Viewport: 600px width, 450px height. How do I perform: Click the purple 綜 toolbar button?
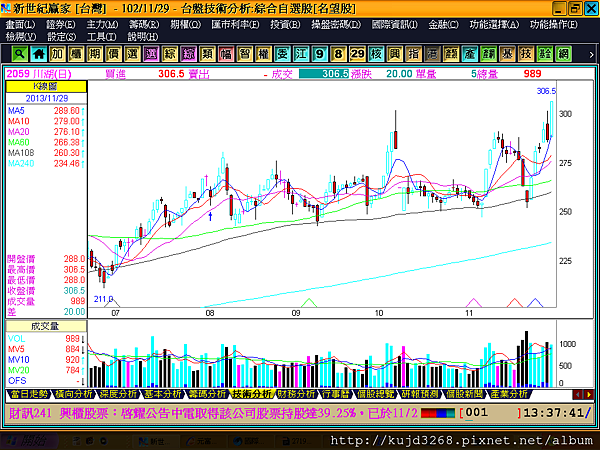[x=189, y=54]
